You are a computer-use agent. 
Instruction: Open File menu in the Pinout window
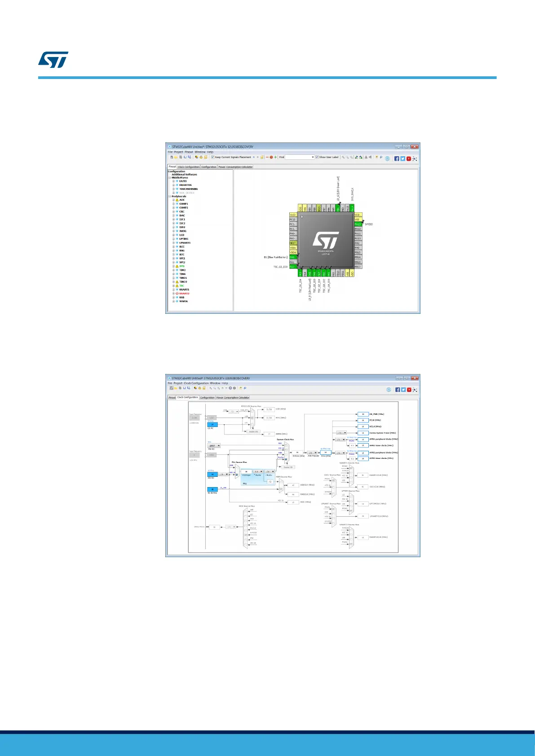tap(170, 152)
